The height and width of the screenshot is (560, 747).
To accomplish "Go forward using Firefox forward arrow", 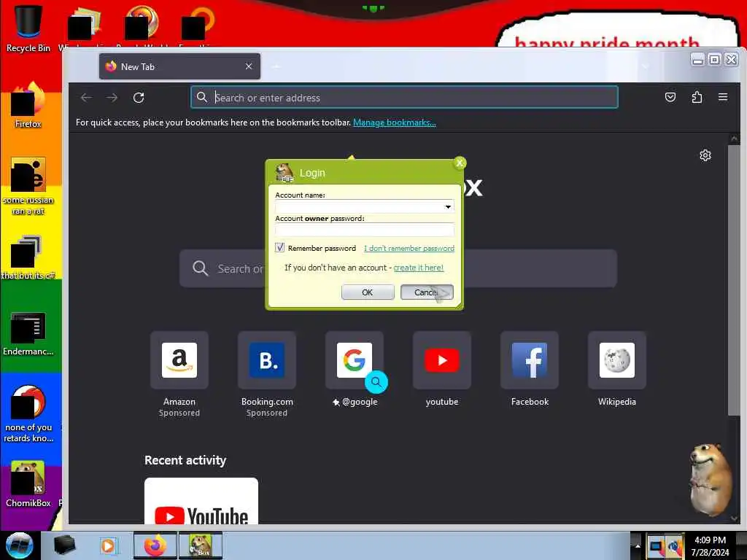I will pos(112,98).
